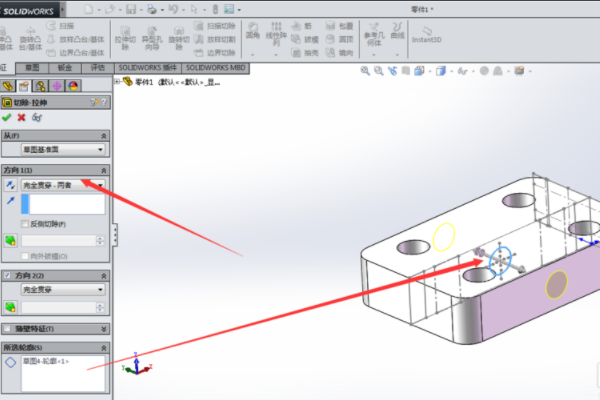This screenshot has height=400, width=600.
Task: Click the Print icon
Action: tap(152, 9)
